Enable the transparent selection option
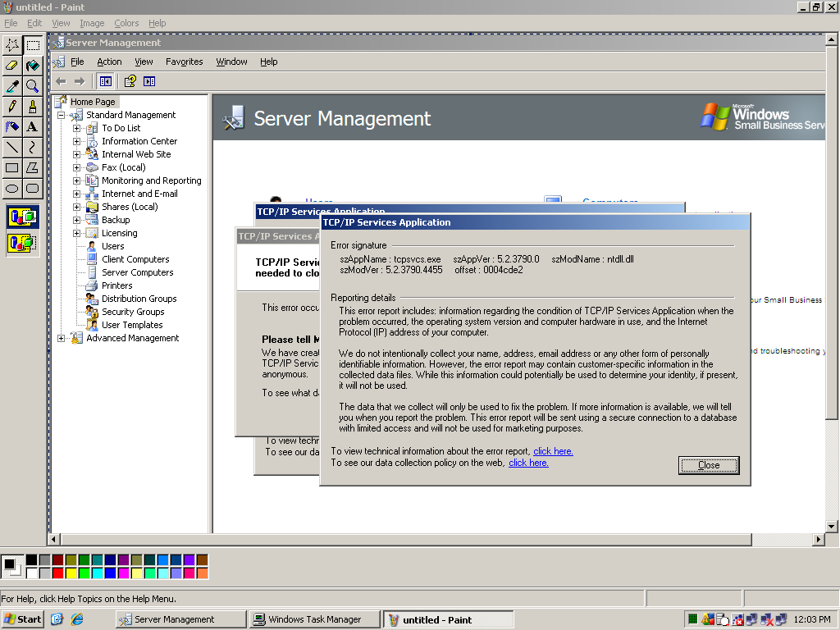The width and height of the screenshot is (840, 630). click(22, 243)
